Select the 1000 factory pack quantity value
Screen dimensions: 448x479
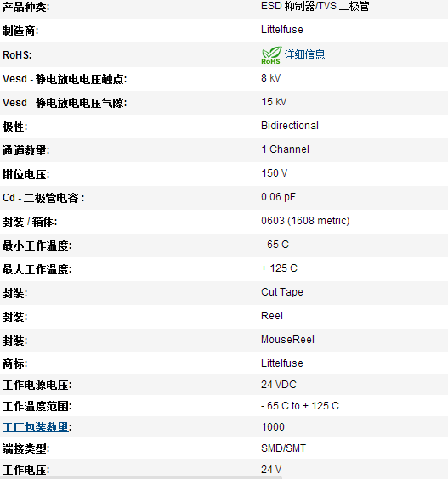[273, 426]
